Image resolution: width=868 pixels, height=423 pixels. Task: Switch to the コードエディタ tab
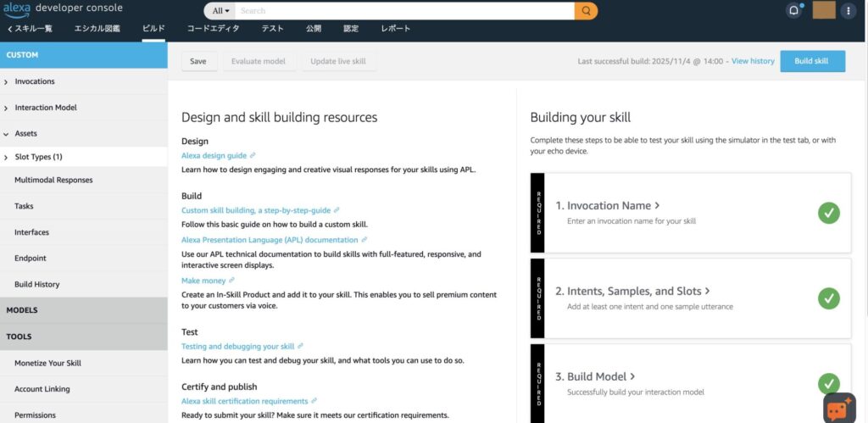[213, 29]
